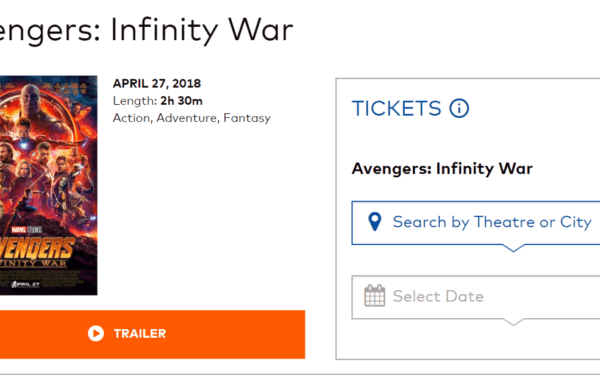
Task: Select the Action genre
Action: [x=132, y=118]
